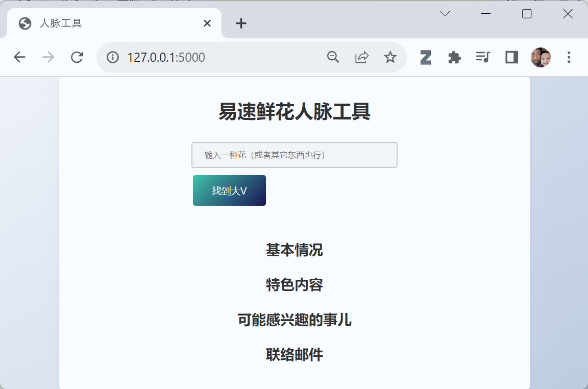Reload the page with refresh icon
588x389 pixels.
(x=77, y=57)
